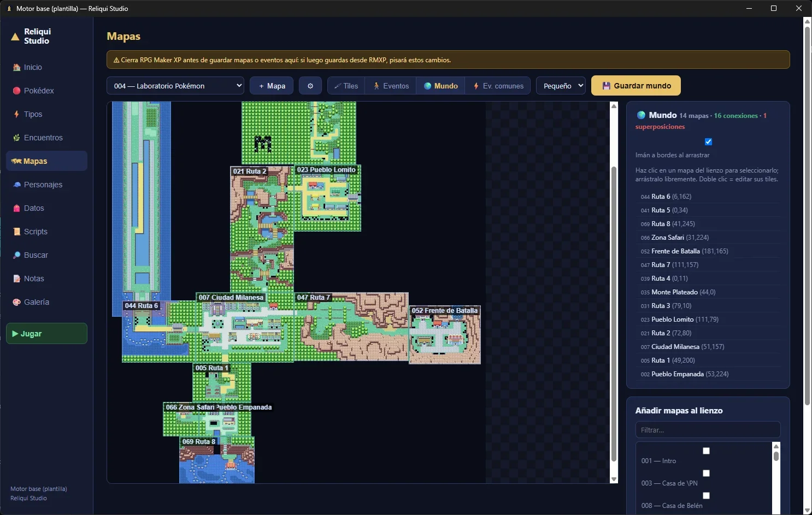This screenshot has height=515, width=812.
Task: Open the Galería palette section
Action: pos(46,302)
